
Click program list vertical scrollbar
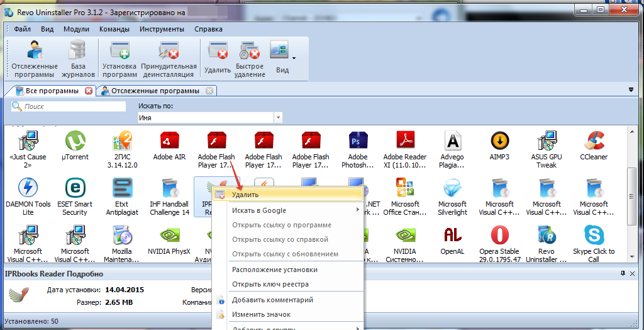633,196
